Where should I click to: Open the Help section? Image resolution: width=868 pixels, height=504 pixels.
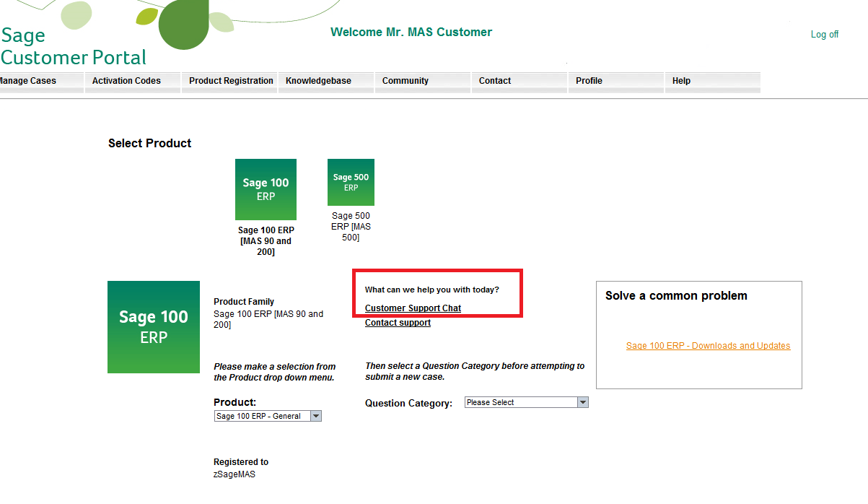(681, 81)
